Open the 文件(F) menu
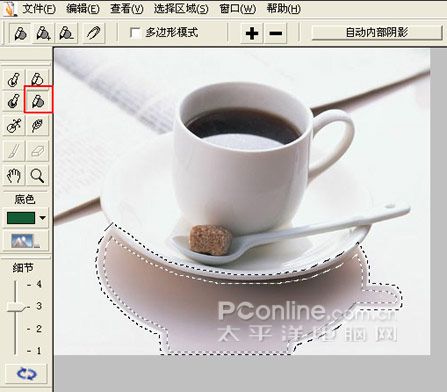Viewport: 447px width, 392px height. point(39,9)
